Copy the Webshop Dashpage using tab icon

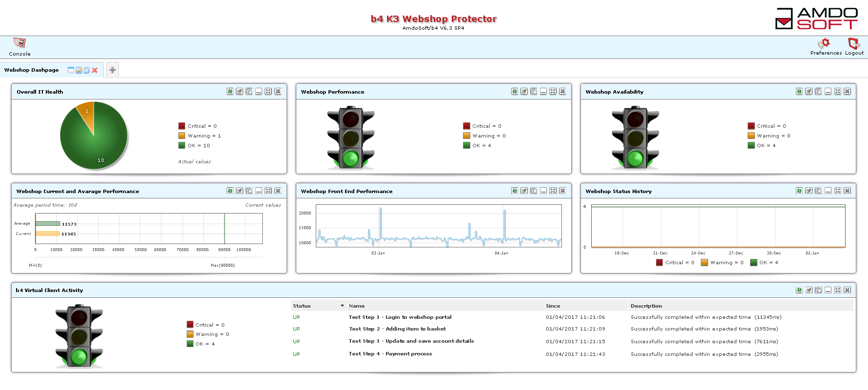(x=87, y=70)
